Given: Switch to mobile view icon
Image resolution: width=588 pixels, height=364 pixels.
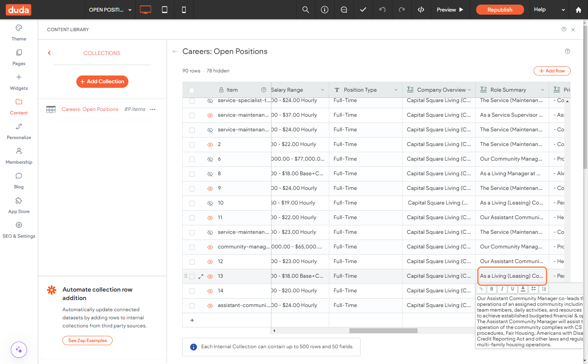Looking at the screenshot, I should [184, 10].
